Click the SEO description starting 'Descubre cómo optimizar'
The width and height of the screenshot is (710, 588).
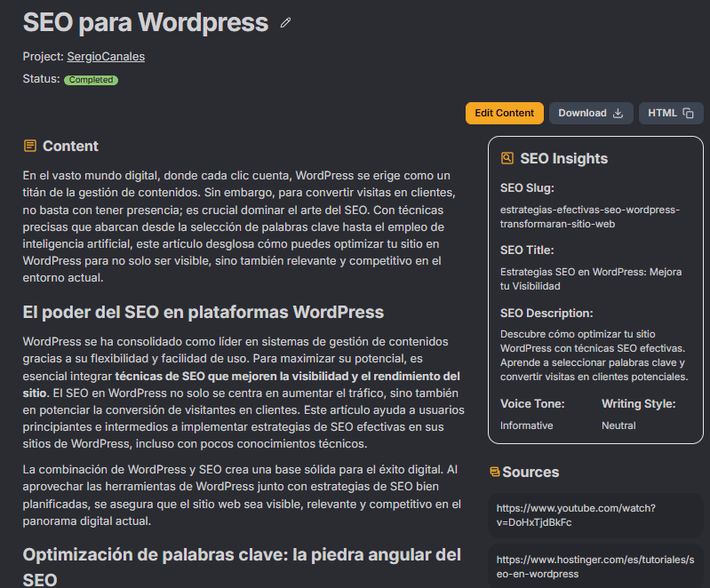(594, 355)
